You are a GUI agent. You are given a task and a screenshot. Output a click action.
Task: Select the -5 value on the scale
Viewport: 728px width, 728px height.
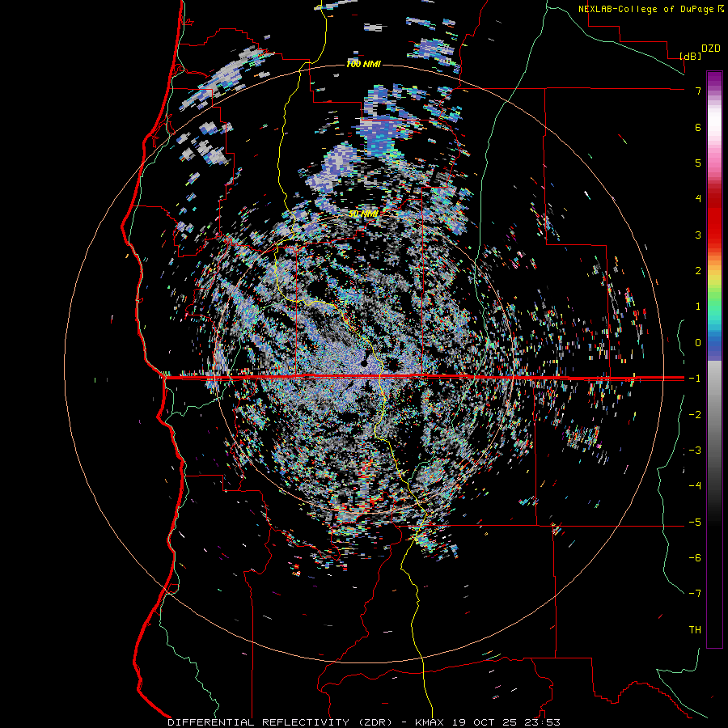tap(695, 522)
